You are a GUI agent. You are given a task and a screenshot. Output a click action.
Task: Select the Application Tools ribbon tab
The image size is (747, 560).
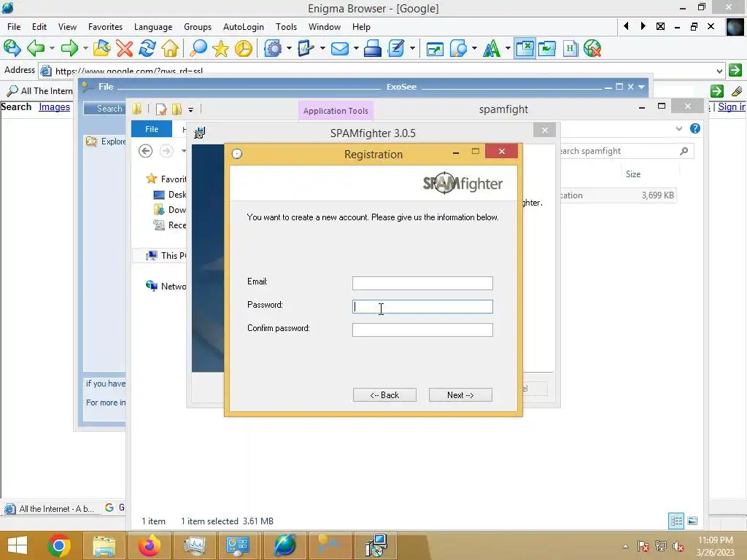(x=336, y=111)
